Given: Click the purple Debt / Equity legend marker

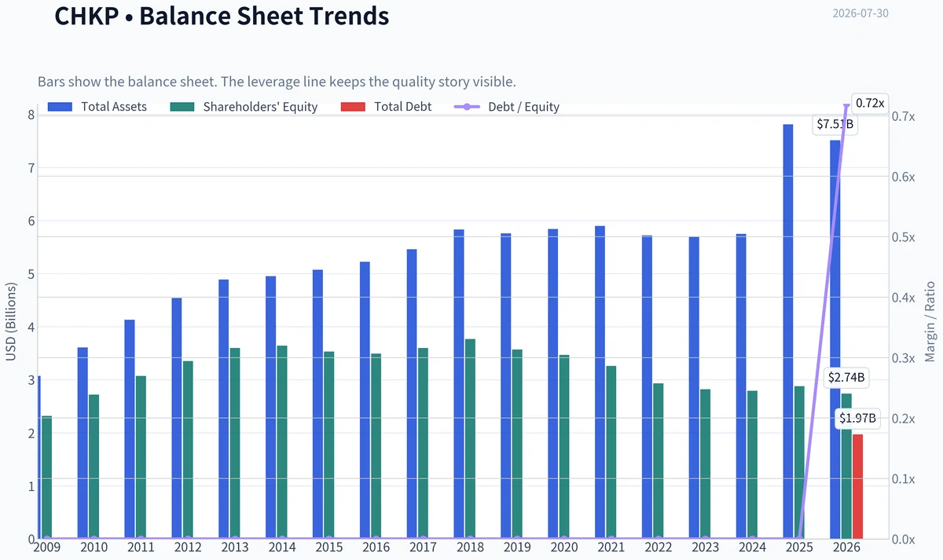Looking at the screenshot, I should click(x=468, y=107).
